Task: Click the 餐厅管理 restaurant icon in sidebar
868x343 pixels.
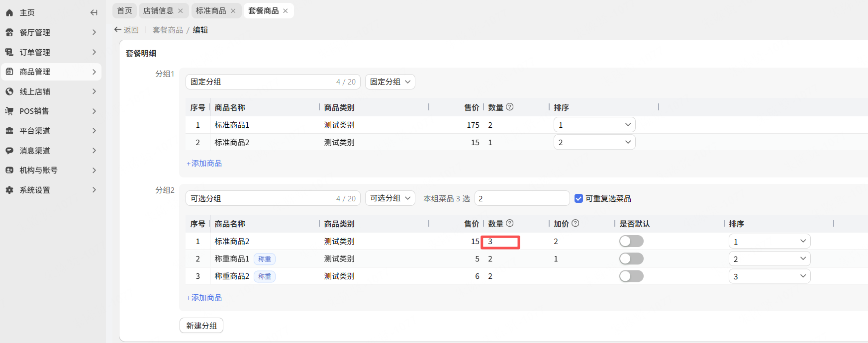Action: (9, 32)
